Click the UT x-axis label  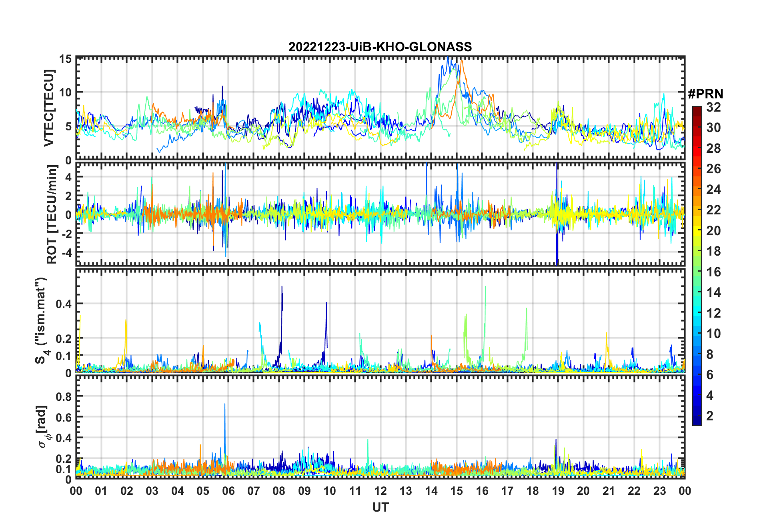coord(380,507)
